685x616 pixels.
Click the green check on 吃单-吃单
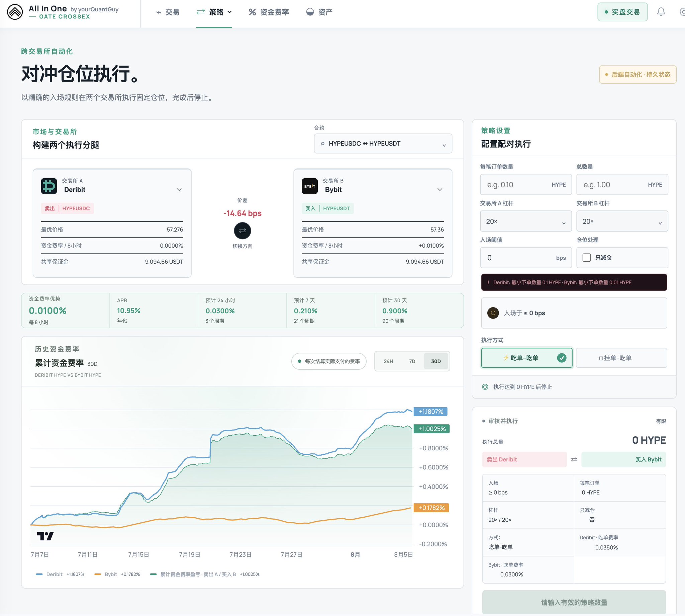(x=562, y=358)
